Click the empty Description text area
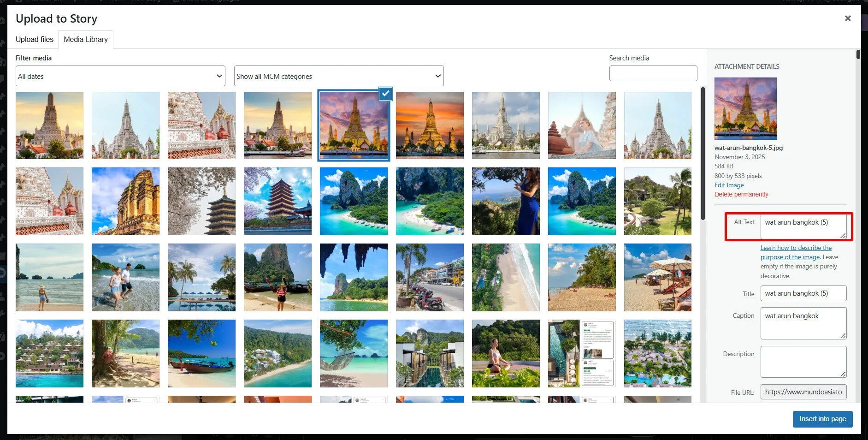The width and height of the screenshot is (868, 440). (803, 362)
